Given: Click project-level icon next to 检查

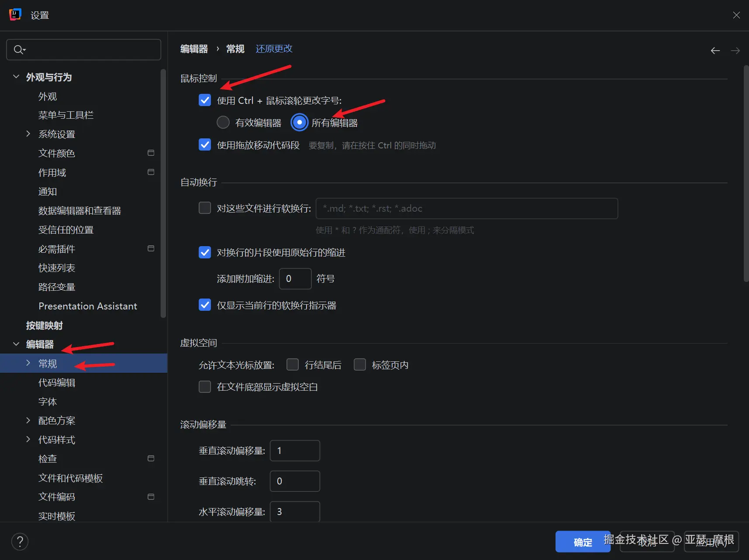Looking at the screenshot, I should [151, 458].
